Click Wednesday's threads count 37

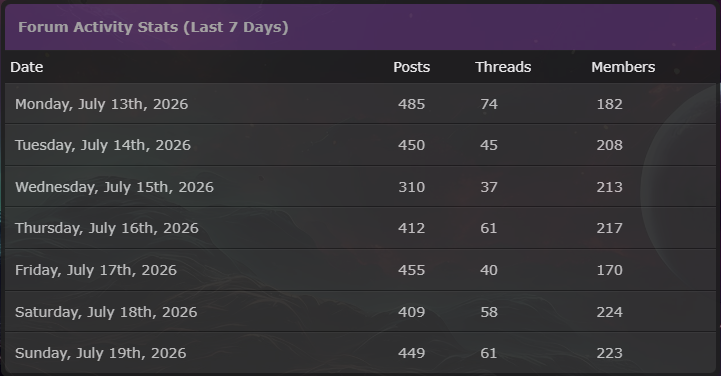(489, 187)
